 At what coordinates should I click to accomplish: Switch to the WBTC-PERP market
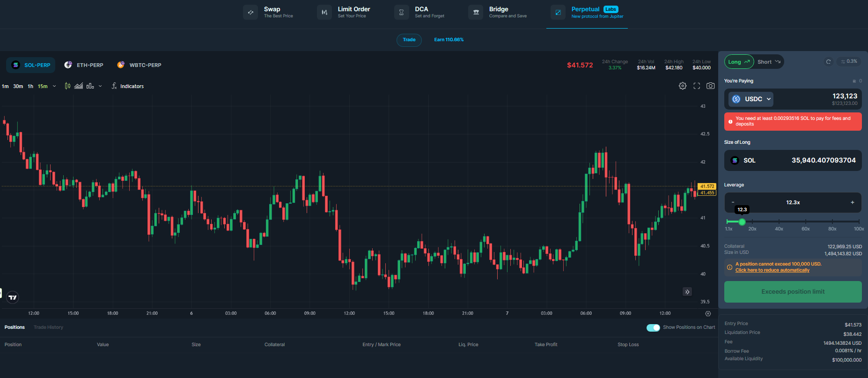coord(139,65)
